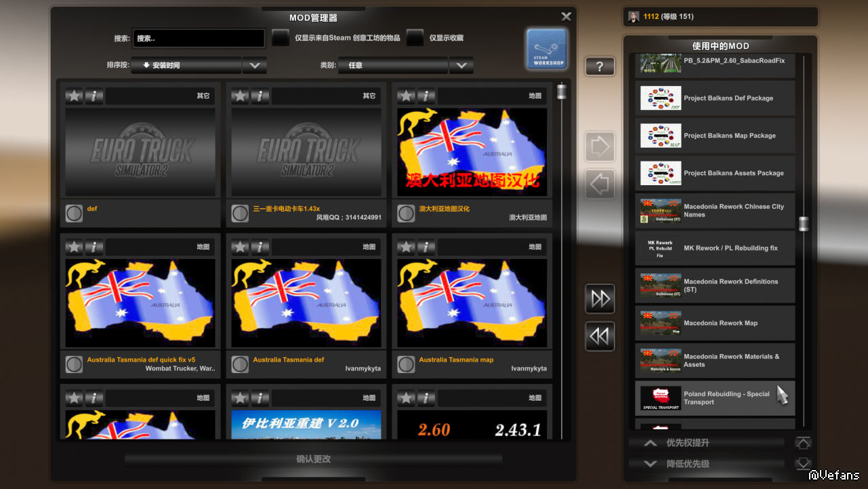The image size is (868, 489).
Task: Select PB_5.2&PM_2.60_SabacRoadFix in active mods
Action: tap(715, 64)
